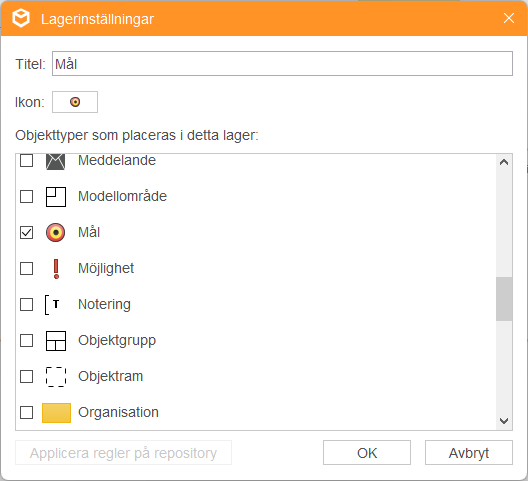528x481 pixels.
Task: Uncheck the Mål checkbox
Action: 26,232
